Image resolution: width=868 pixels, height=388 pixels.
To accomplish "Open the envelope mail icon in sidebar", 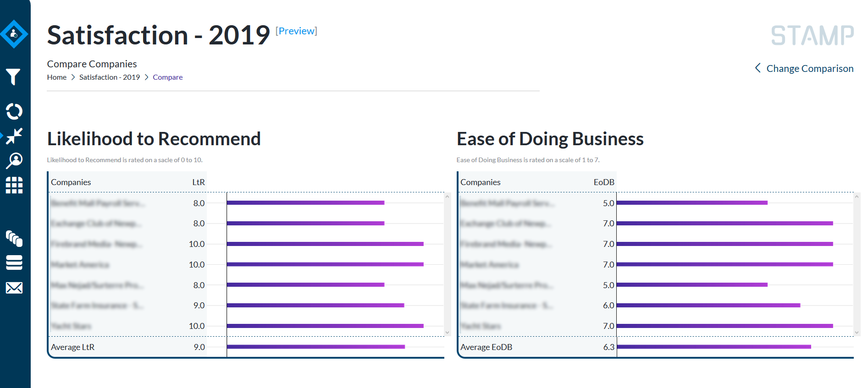I will click(x=14, y=288).
